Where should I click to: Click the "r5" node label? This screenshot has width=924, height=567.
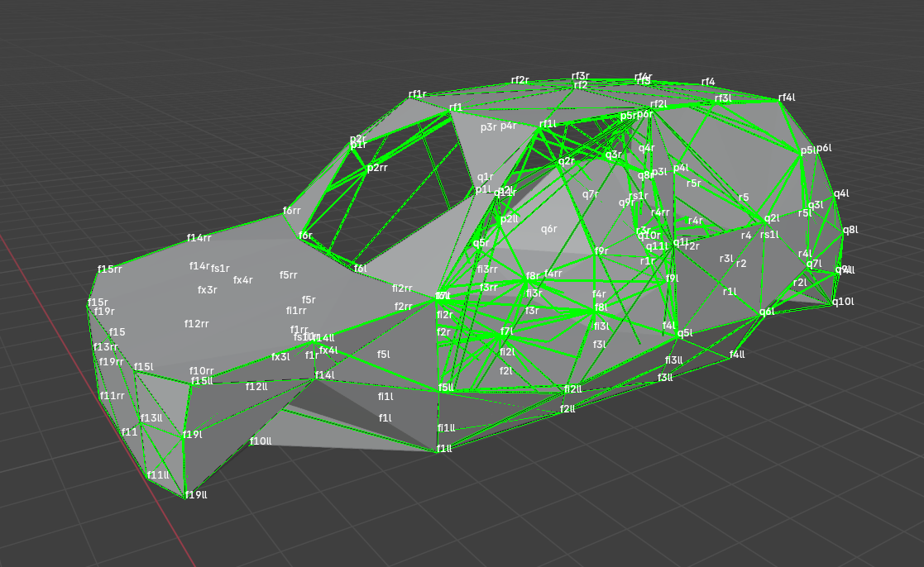click(x=744, y=198)
